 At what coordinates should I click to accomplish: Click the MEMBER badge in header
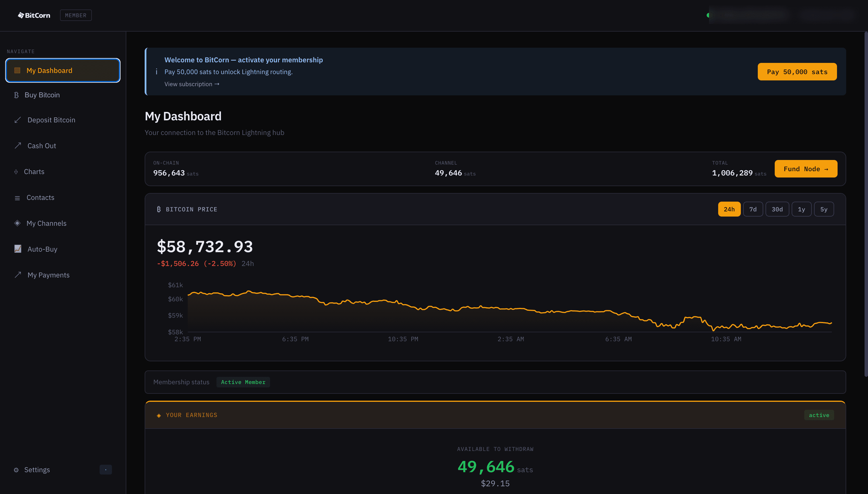click(75, 15)
